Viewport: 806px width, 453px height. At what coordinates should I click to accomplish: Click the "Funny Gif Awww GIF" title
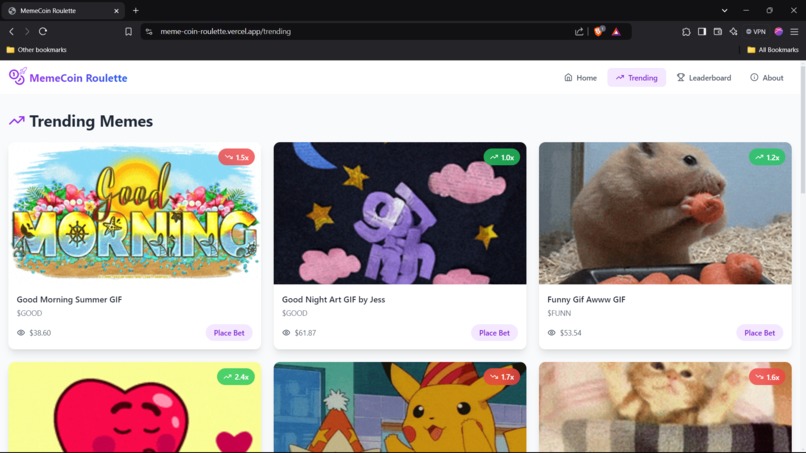[586, 299]
